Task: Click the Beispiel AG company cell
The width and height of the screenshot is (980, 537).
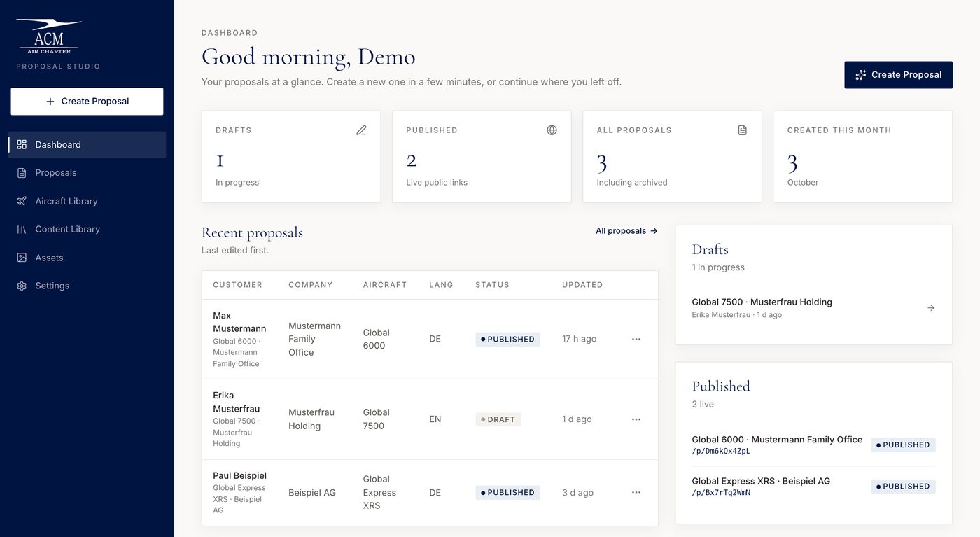Action: [x=312, y=493]
